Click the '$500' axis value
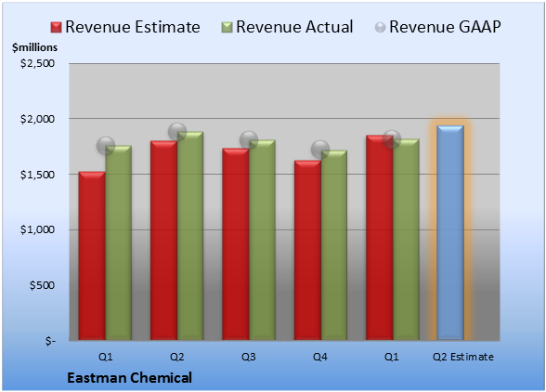This screenshot has width=546, height=392. 42,285
